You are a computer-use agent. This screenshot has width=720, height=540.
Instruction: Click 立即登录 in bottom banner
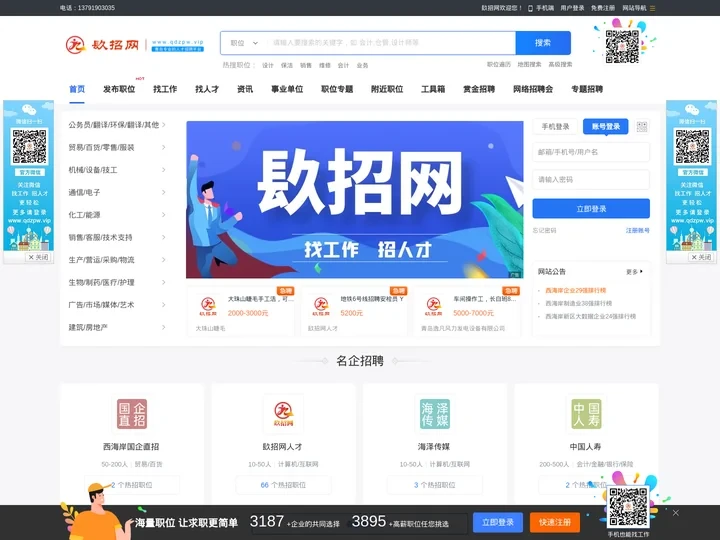tap(498, 523)
